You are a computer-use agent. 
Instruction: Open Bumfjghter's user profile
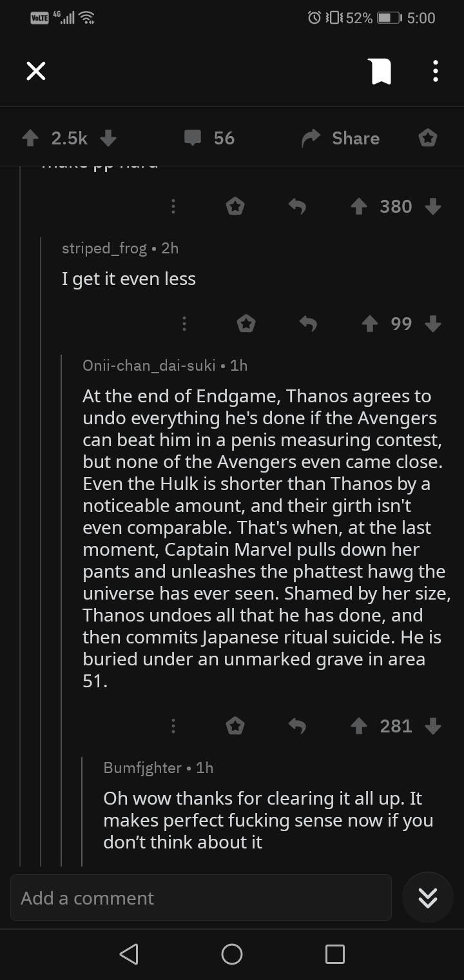click(x=142, y=768)
